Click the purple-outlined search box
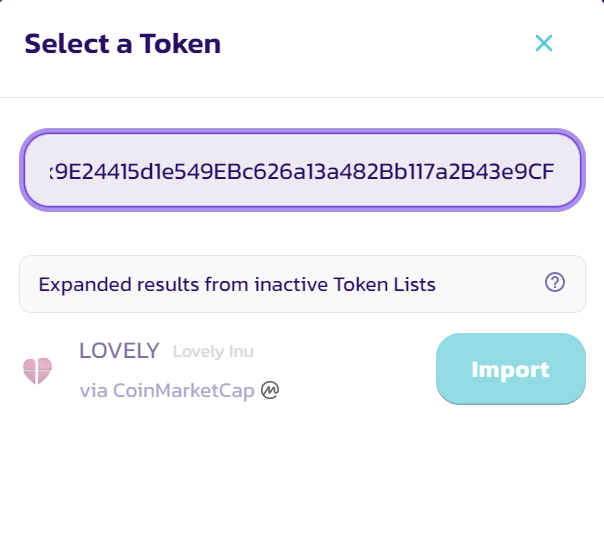Viewport: 604px width, 535px height. pos(302,169)
